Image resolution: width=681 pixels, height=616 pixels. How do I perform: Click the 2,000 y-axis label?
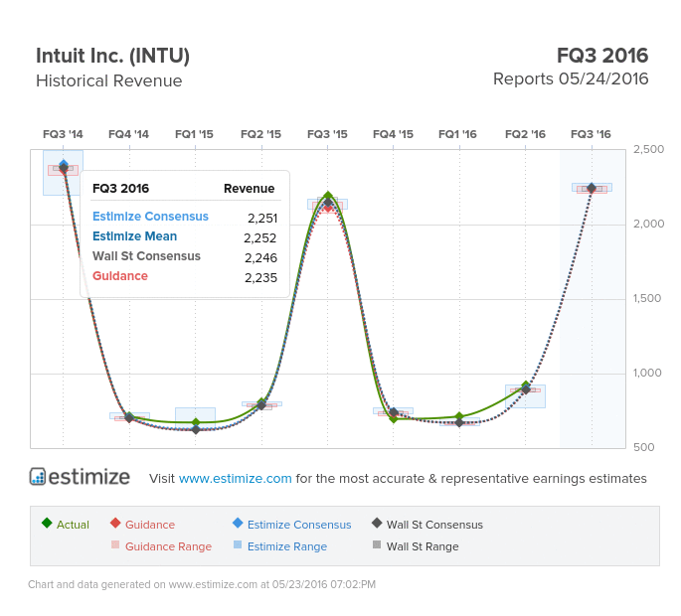pos(648,224)
